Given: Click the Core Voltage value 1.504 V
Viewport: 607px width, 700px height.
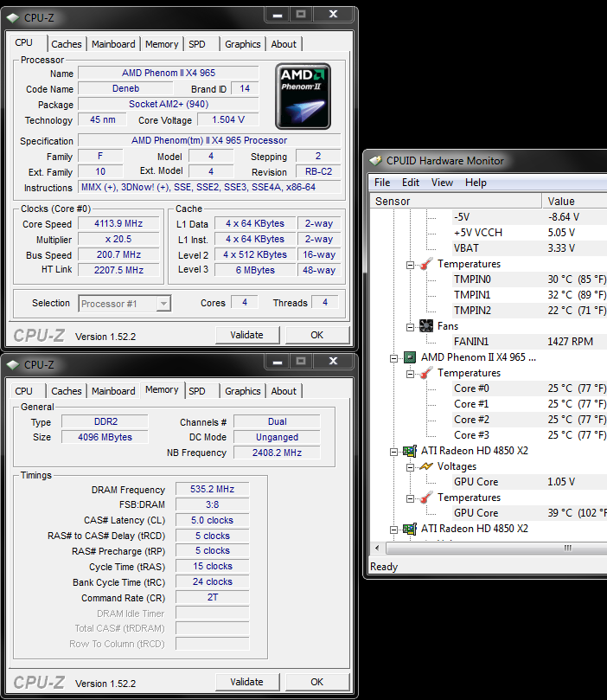Looking at the screenshot, I should [228, 119].
